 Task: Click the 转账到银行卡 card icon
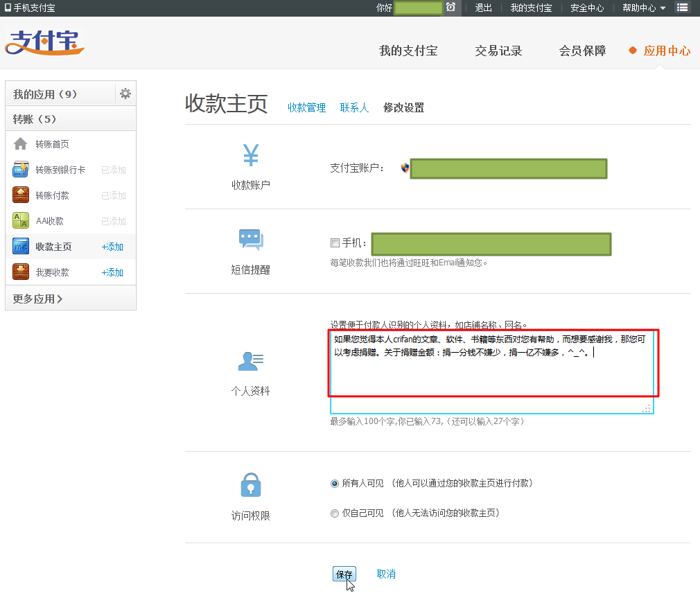coord(21,170)
